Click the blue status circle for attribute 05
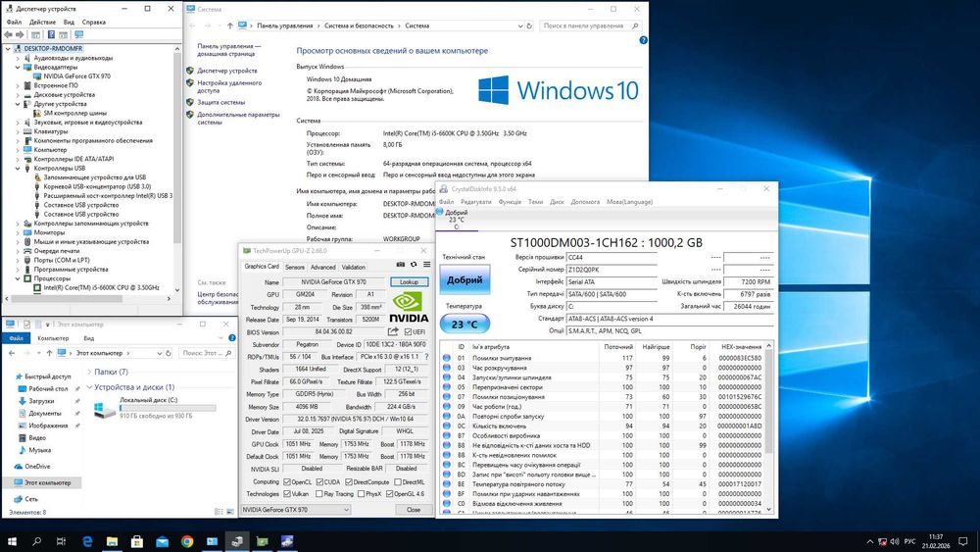980x552 pixels. click(446, 387)
